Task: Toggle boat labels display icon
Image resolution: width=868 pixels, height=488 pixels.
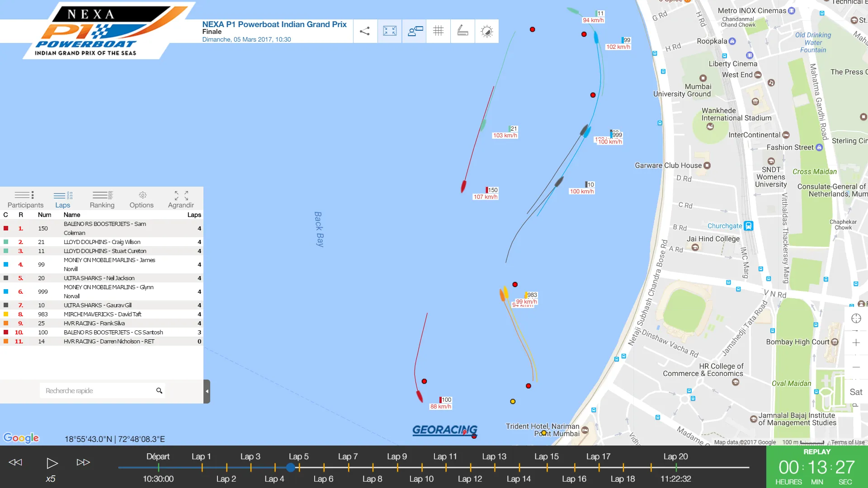Action: [414, 31]
